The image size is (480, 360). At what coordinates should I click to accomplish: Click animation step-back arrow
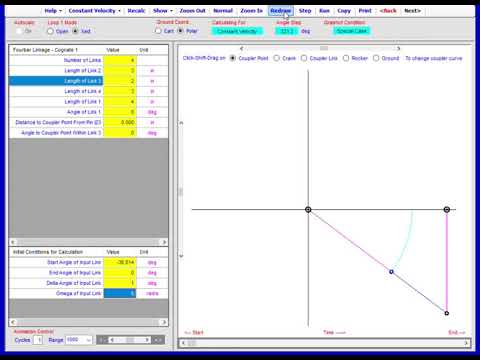click(112, 340)
